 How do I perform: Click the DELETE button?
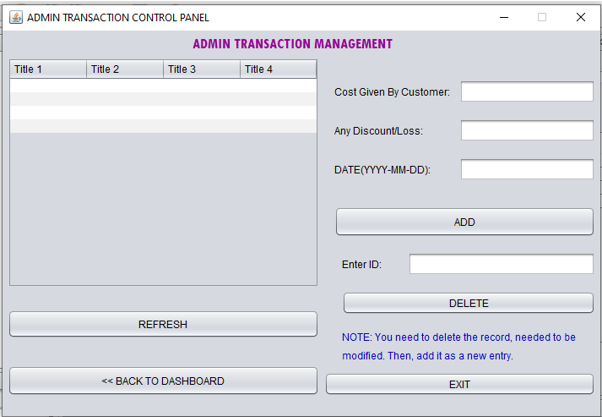coord(468,303)
